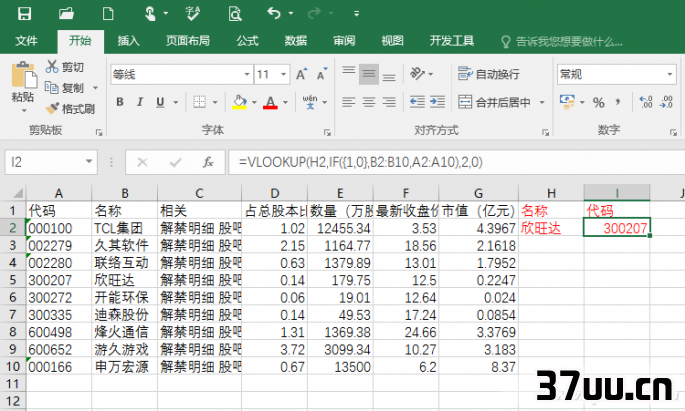Viewport: 685px width, 411px height.
Task: Expand the 复制 dropdown arrow
Action: 95,88
